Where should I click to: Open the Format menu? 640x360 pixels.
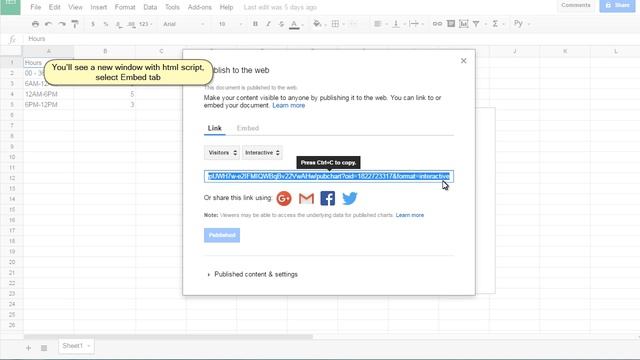[125, 7]
